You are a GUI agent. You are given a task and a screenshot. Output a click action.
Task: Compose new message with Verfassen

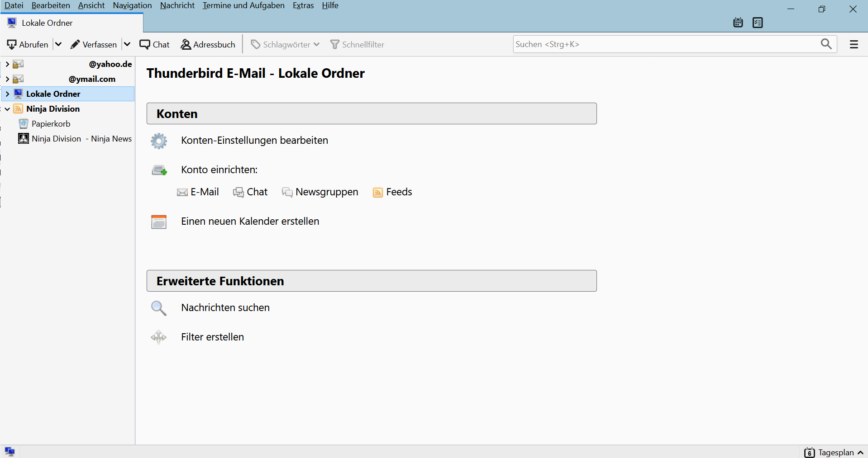94,44
